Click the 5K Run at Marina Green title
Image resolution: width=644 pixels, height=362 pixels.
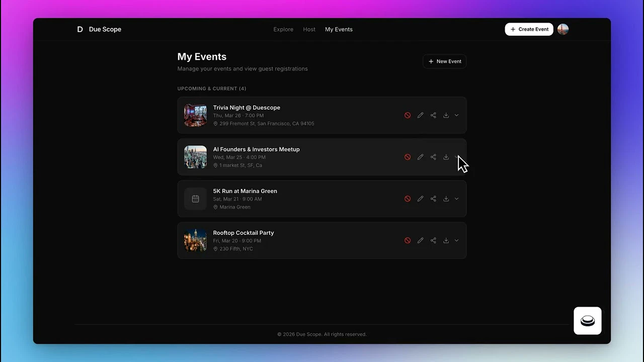tap(245, 191)
